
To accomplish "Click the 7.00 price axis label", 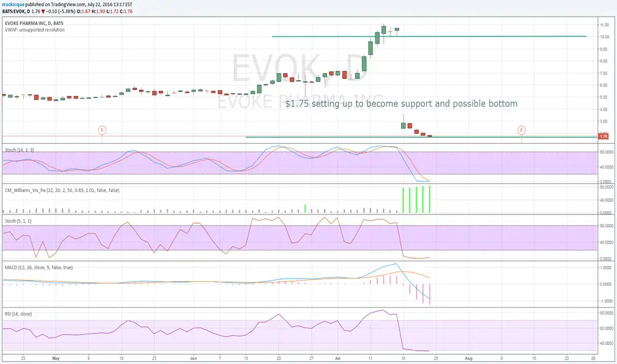I will (604, 73).
